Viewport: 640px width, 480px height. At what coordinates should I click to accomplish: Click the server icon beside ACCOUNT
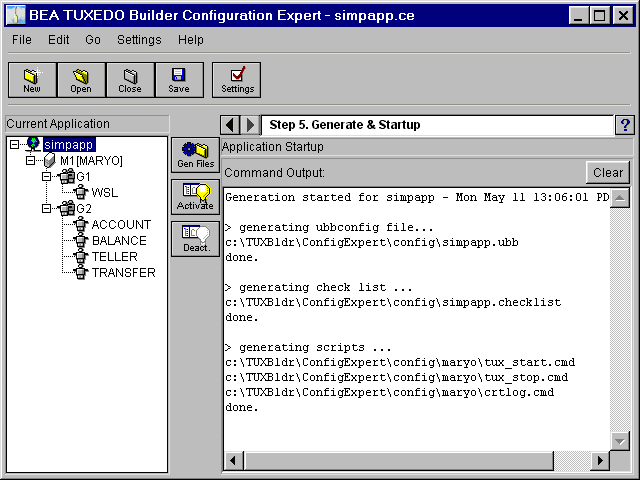[81, 224]
